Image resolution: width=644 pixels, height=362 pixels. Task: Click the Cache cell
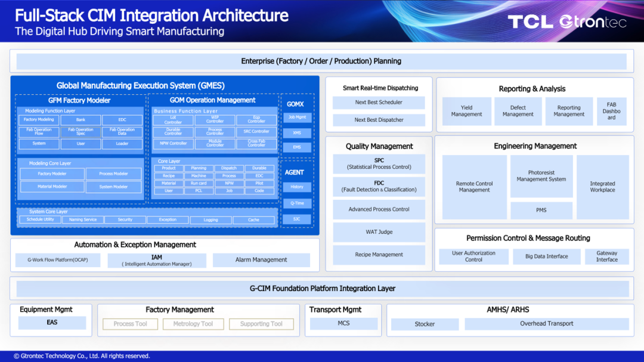click(253, 220)
